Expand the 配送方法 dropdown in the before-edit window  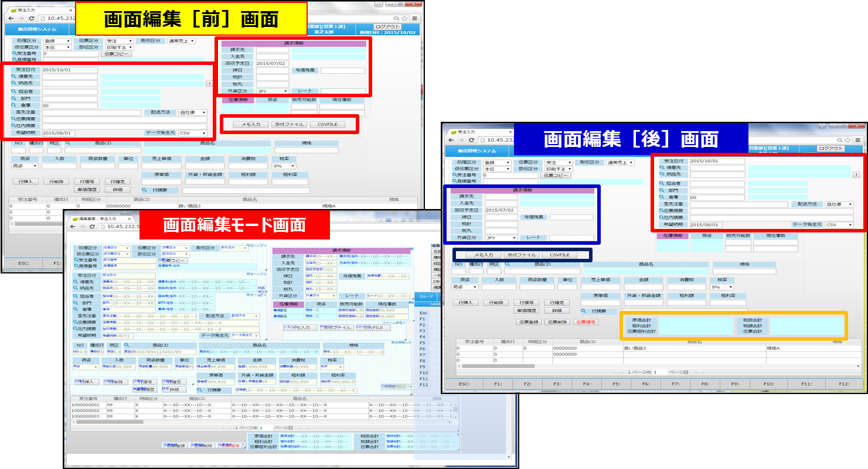tap(193, 112)
